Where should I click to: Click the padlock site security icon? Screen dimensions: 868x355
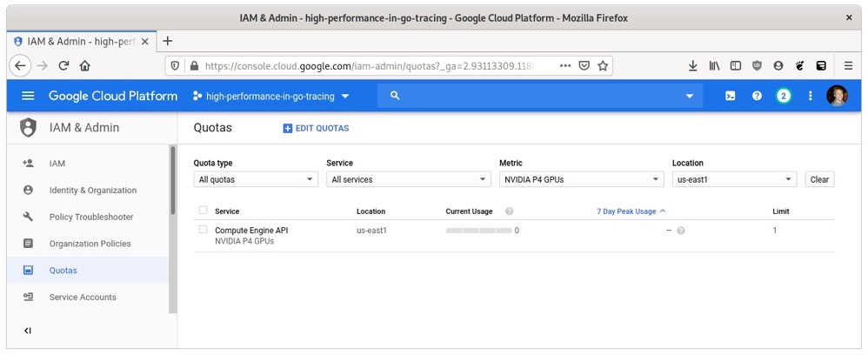pos(194,66)
